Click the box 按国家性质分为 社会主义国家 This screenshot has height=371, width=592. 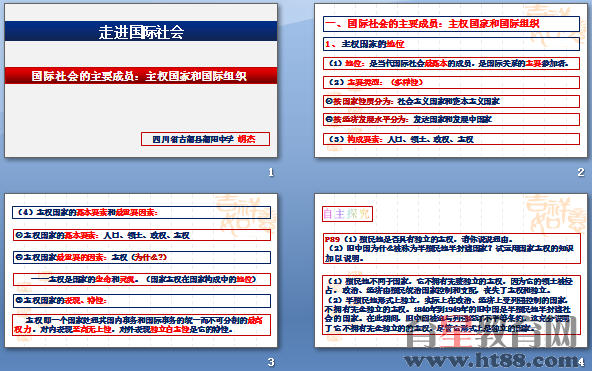[451, 101]
